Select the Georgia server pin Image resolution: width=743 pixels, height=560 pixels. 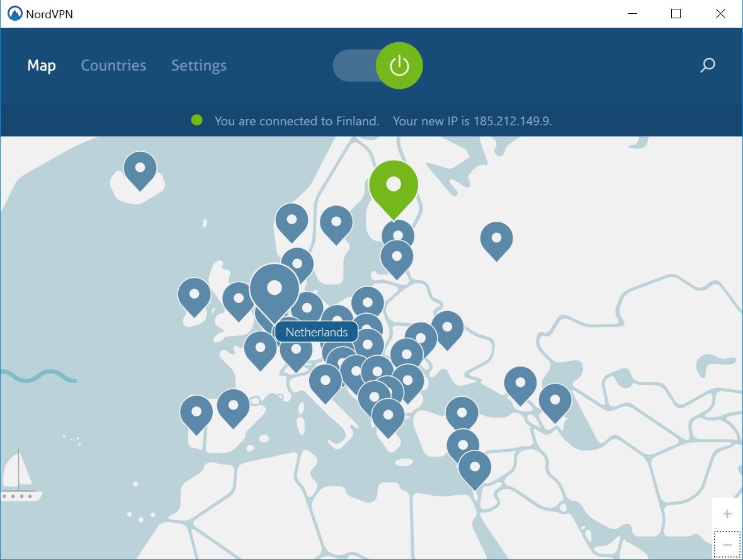click(x=520, y=386)
